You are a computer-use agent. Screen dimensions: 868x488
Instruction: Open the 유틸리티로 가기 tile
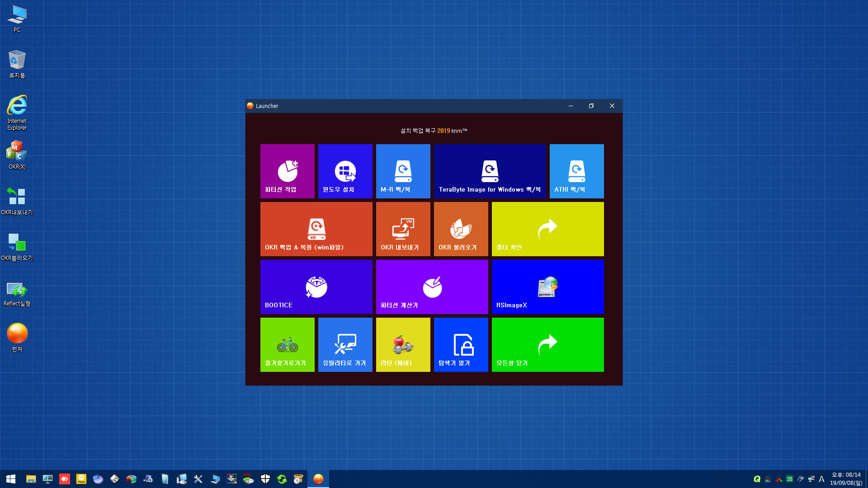345,345
